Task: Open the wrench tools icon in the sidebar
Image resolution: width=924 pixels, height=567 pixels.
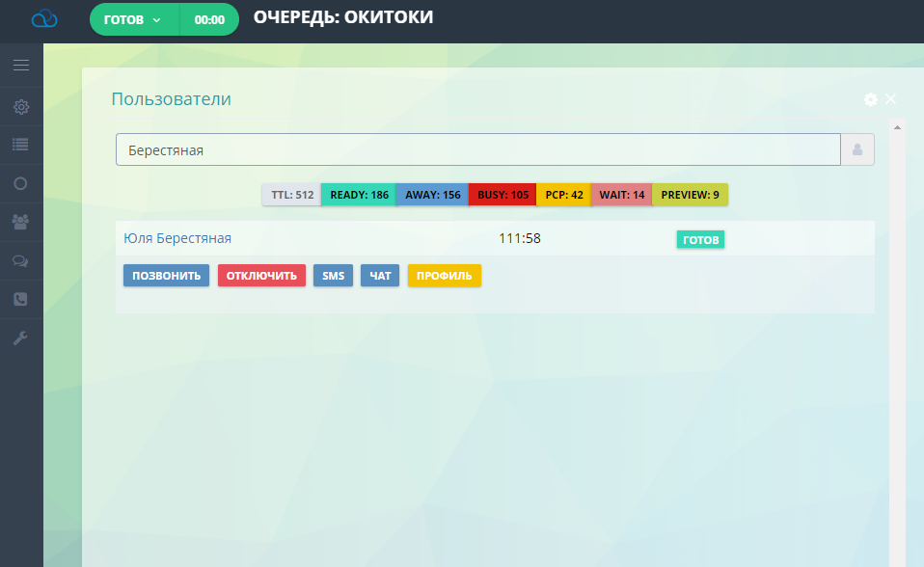Action: (x=21, y=337)
